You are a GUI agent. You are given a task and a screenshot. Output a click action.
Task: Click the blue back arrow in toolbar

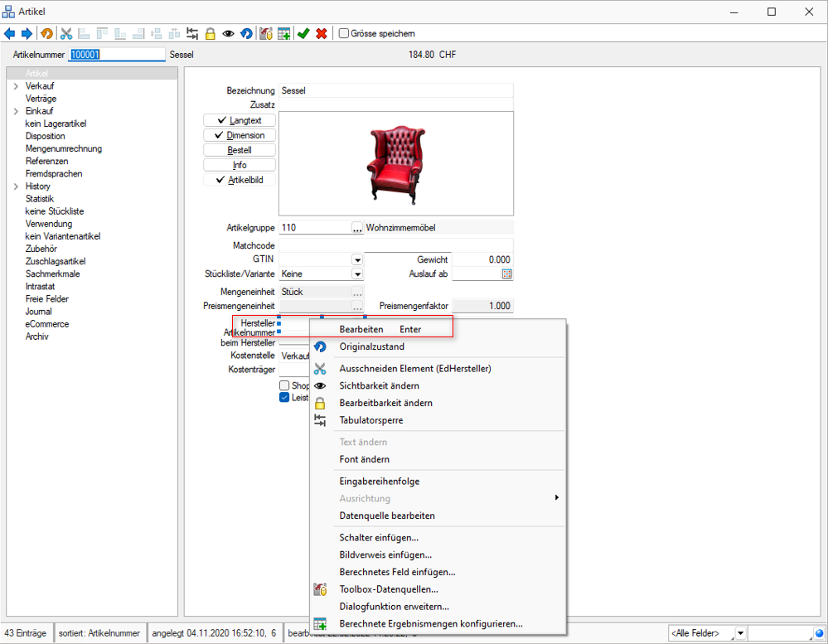point(10,34)
